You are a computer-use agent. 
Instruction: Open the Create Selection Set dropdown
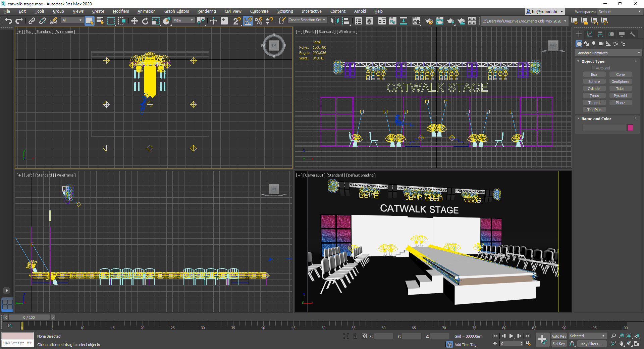click(x=307, y=20)
